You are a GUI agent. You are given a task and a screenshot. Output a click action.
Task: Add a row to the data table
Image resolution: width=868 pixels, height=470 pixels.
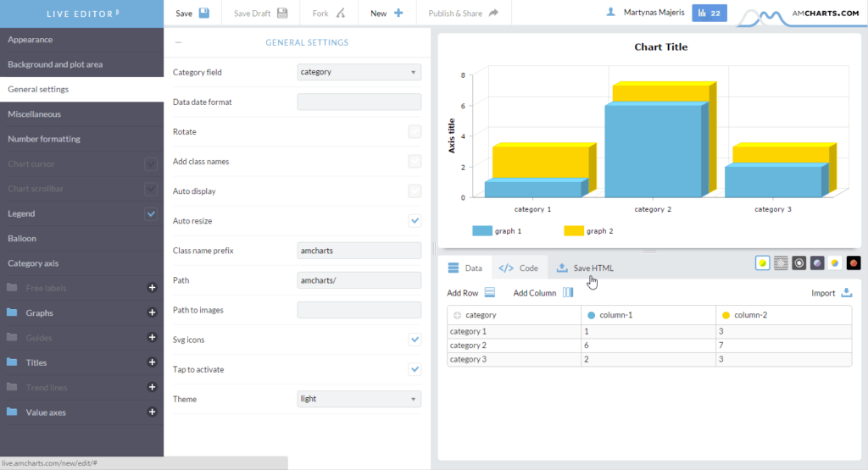coord(471,293)
